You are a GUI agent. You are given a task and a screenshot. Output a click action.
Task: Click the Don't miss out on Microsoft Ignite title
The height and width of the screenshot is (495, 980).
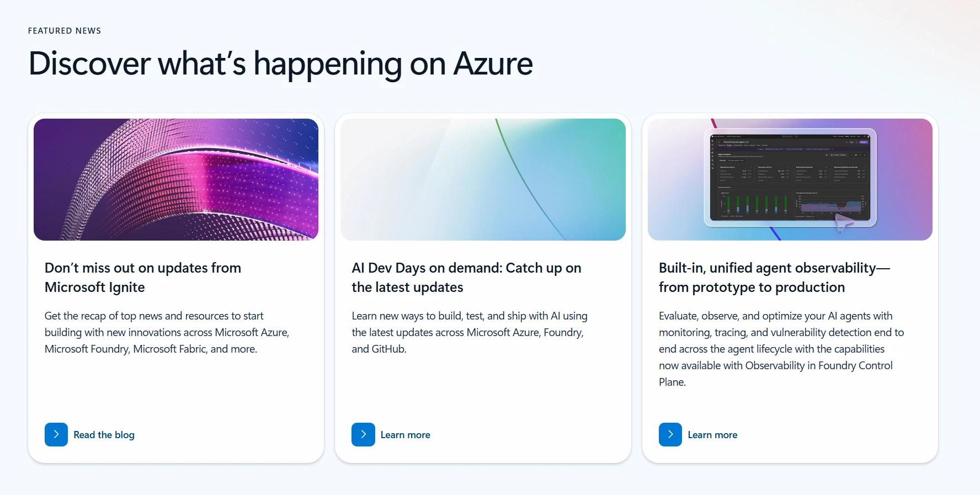[x=143, y=278]
